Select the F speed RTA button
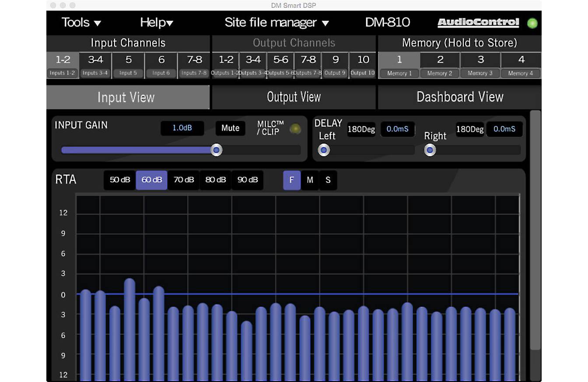This screenshot has width=588, height=382. pos(292,180)
